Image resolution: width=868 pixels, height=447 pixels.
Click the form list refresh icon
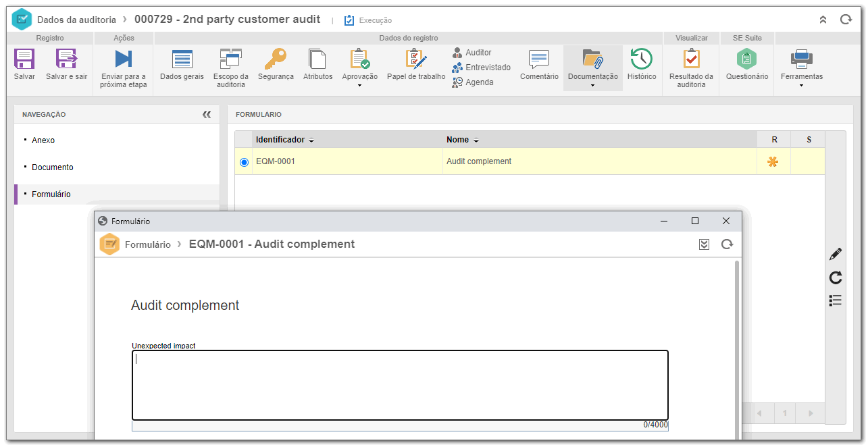click(836, 278)
